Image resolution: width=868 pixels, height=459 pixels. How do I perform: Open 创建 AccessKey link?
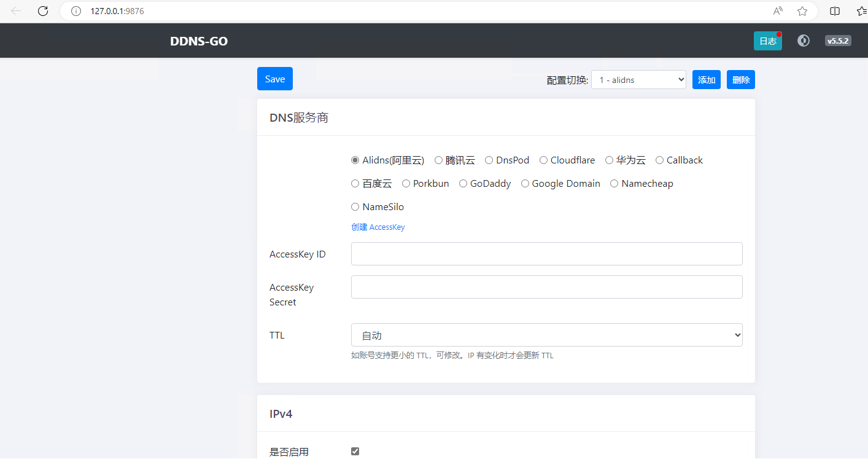(x=378, y=227)
